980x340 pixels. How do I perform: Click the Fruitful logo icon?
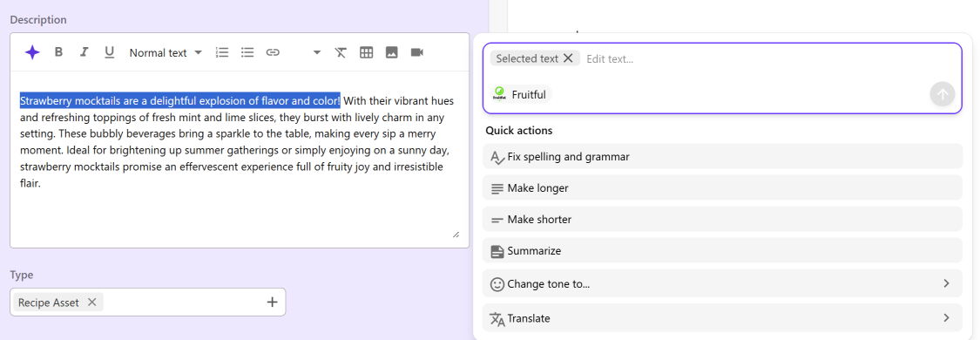(x=499, y=94)
